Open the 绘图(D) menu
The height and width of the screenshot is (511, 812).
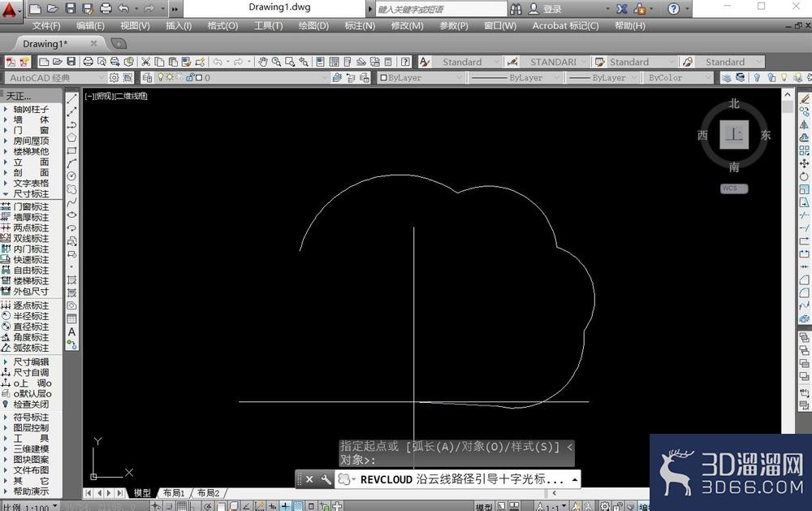313,26
